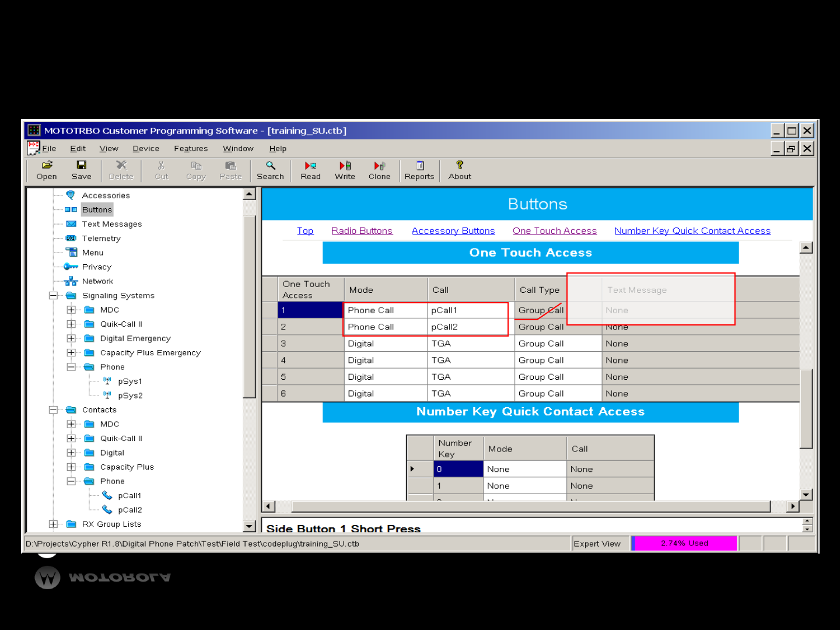Click the TGA call cell in row 3

tap(471, 344)
